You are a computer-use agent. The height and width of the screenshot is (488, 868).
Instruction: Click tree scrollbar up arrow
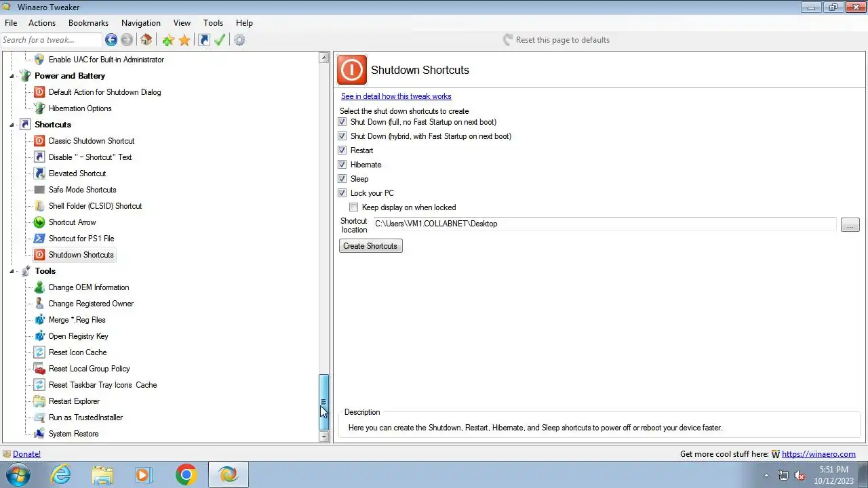[324, 58]
